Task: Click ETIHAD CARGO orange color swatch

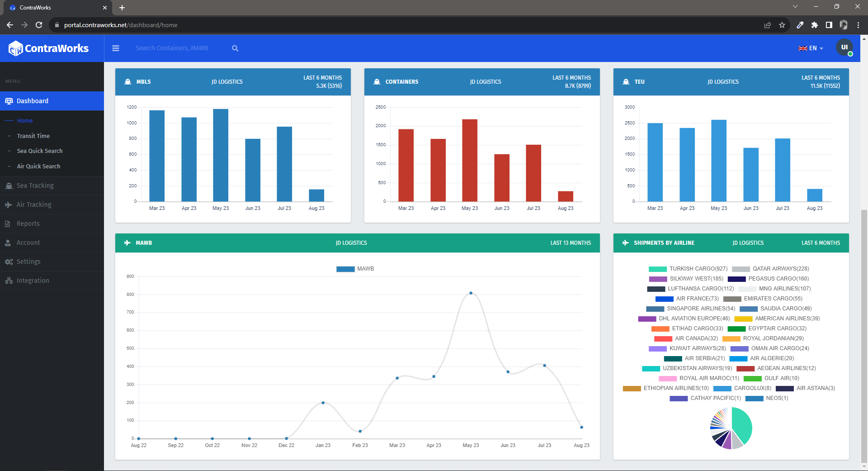Action: point(660,329)
